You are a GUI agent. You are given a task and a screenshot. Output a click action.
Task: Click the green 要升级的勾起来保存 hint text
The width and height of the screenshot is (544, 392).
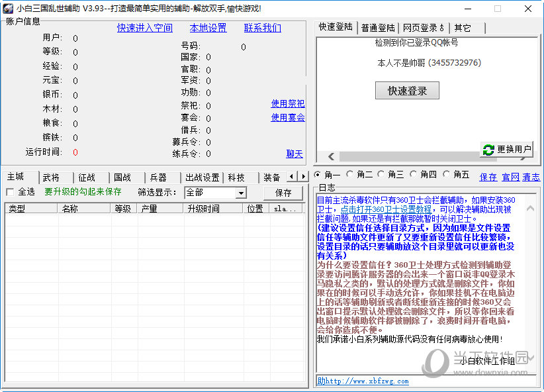click(x=83, y=191)
